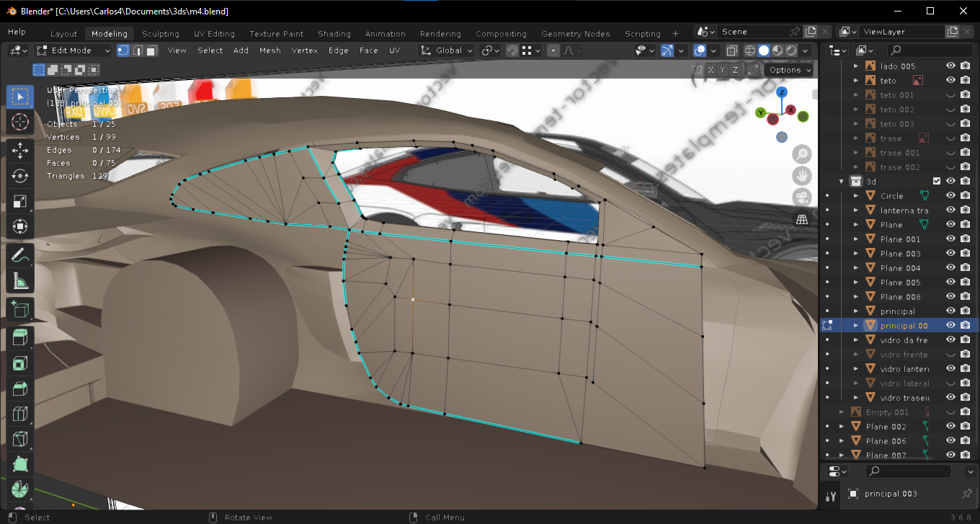
Task: Toggle X-ray view in header
Action: click(732, 50)
